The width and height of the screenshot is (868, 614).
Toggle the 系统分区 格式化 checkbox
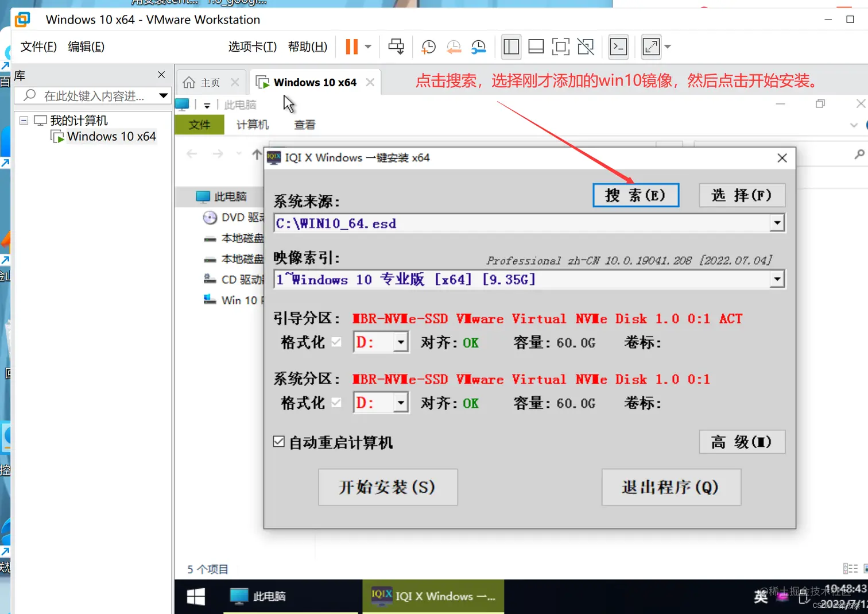point(336,402)
